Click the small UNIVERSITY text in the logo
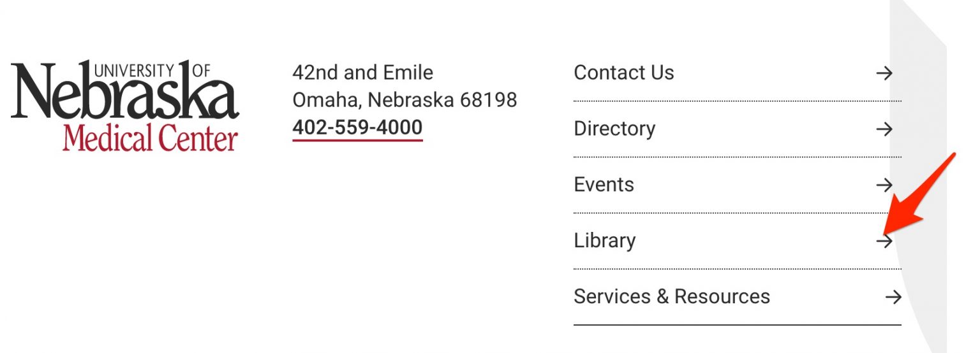The image size is (980, 353). click(133, 70)
